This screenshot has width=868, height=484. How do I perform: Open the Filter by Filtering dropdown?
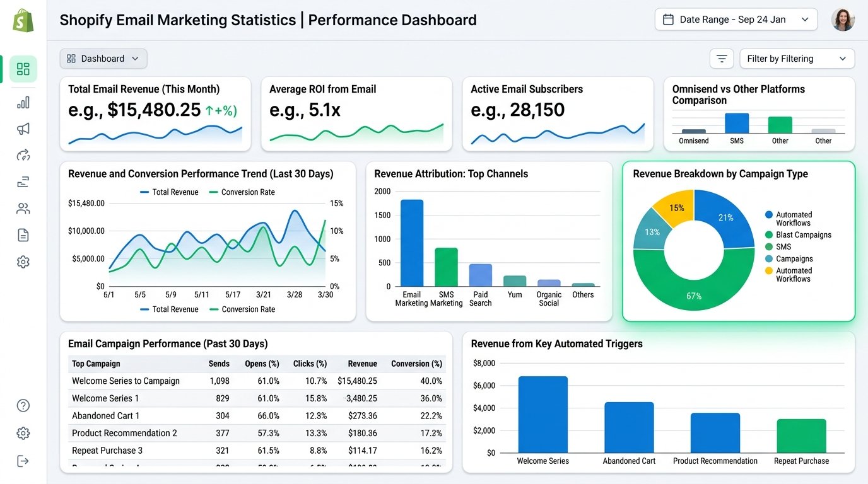tap(797, 59)
